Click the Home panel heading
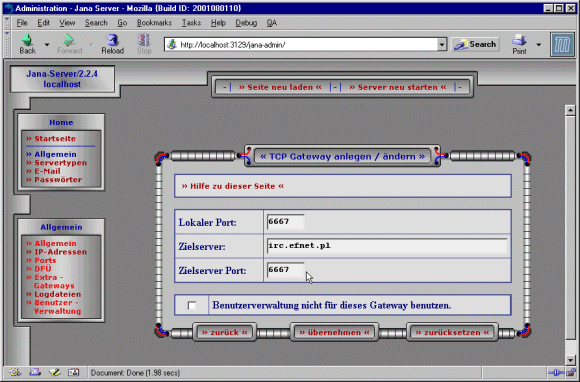 [61, 122]
